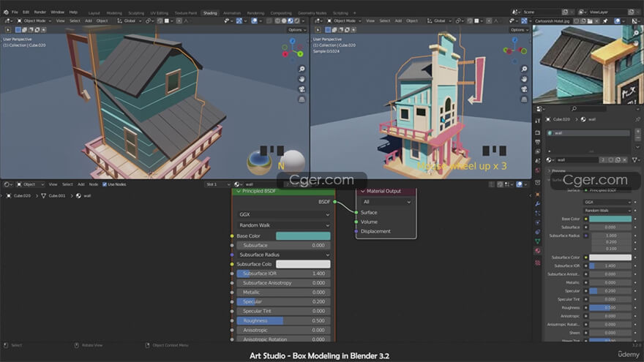
Task: Click wall material slot in list
Action: (x=588, y=133)
